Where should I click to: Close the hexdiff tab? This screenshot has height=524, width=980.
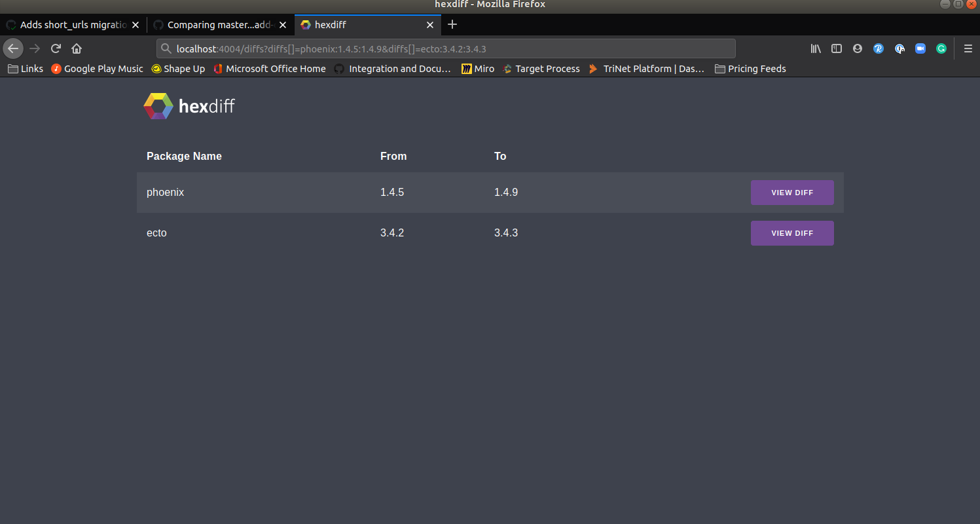[430, 25]
